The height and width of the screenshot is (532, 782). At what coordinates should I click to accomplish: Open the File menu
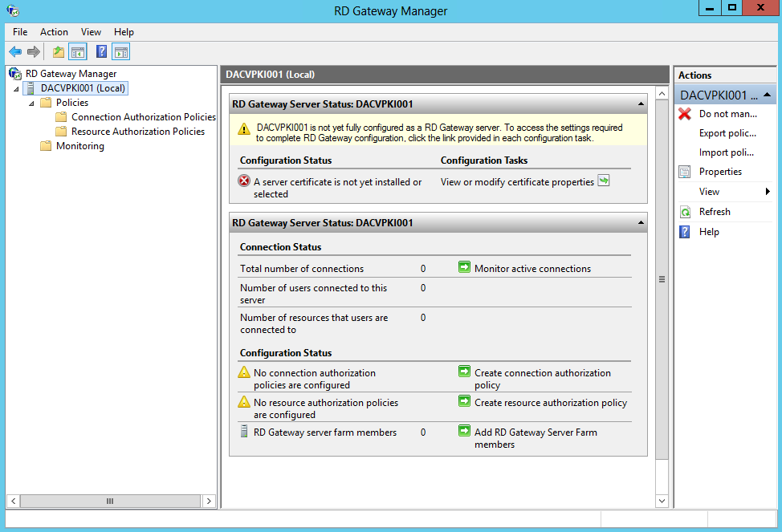pyautogui.click(x=20, y=32)
